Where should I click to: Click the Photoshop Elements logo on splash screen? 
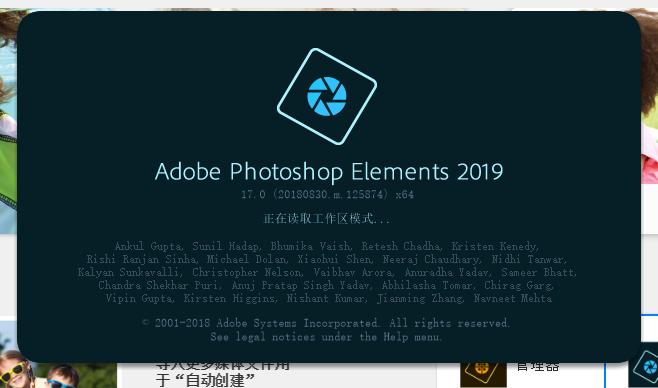(327, 96)
